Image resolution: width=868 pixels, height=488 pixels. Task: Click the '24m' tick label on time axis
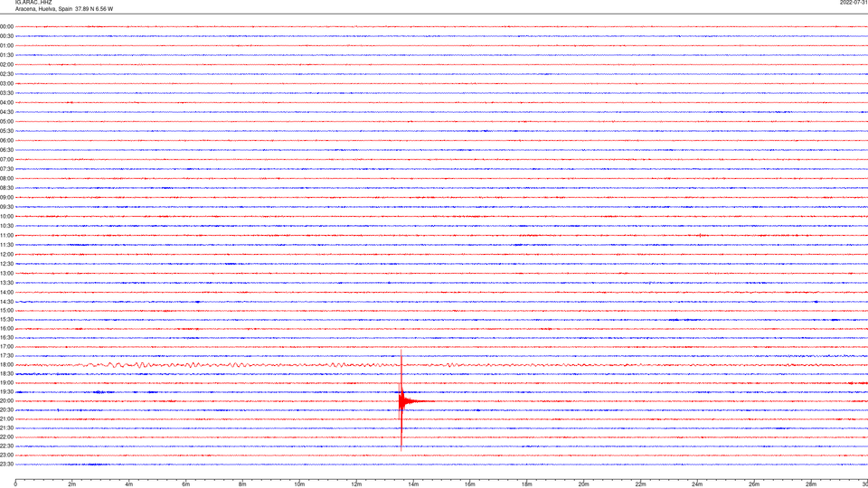coord(697,484)
